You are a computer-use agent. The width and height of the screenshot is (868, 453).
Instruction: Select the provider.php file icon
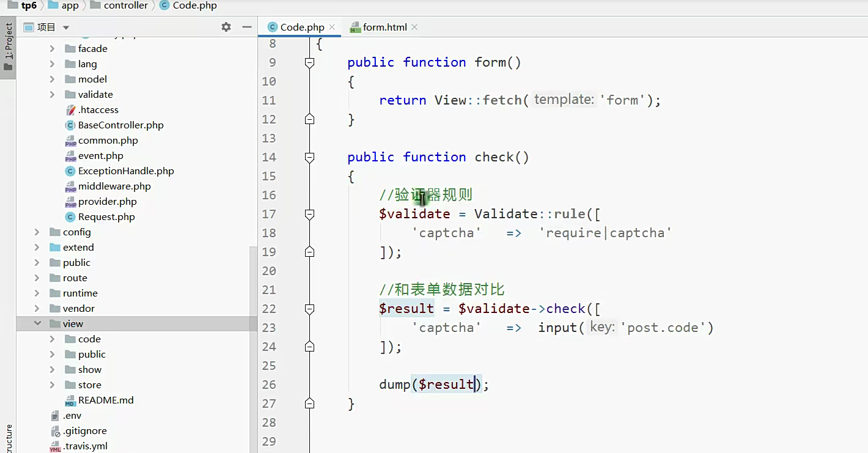[x=70, y=201]
